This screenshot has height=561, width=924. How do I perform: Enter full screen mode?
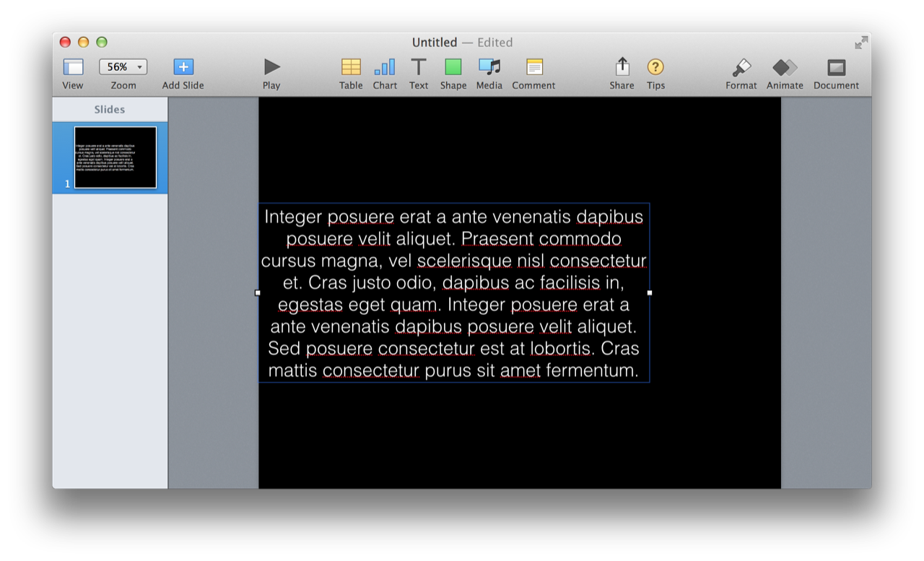(x=861, y=43)
